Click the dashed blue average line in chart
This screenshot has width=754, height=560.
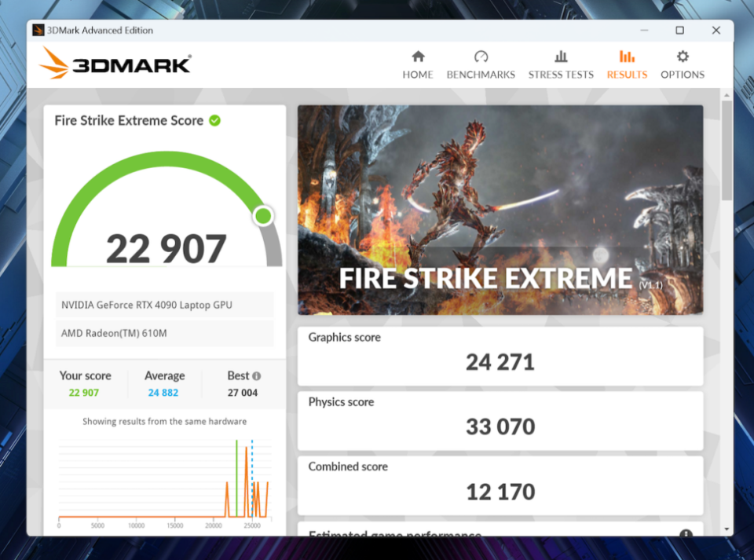point(252,478)
